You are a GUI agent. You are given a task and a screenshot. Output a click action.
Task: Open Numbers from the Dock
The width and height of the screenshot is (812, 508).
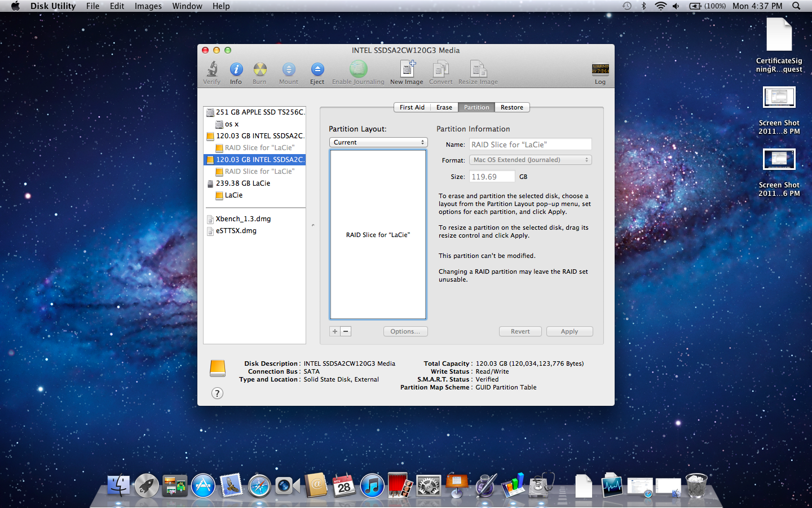[513, 485]
